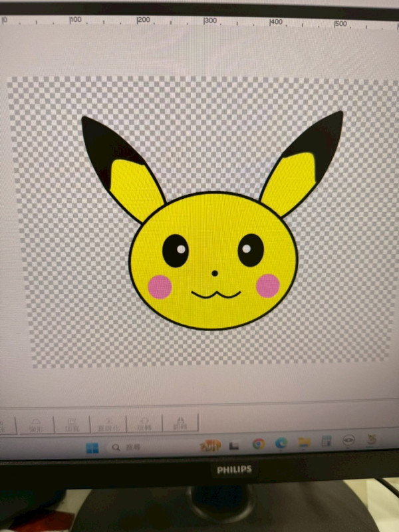399x532 pixels.
Task: Click the yellow part of the right ear
Action: [x=289, y=185]
